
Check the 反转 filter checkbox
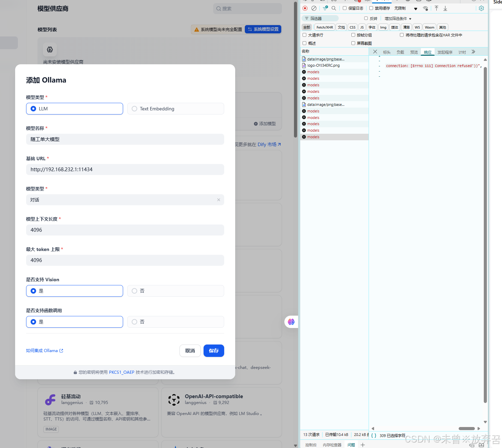click(x=366, y=18)
